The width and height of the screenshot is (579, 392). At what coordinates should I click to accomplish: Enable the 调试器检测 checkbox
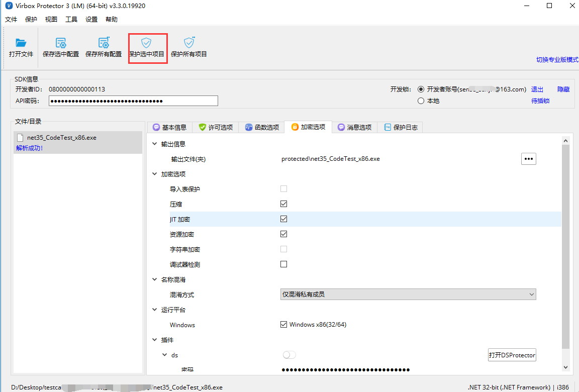(283, 264)
